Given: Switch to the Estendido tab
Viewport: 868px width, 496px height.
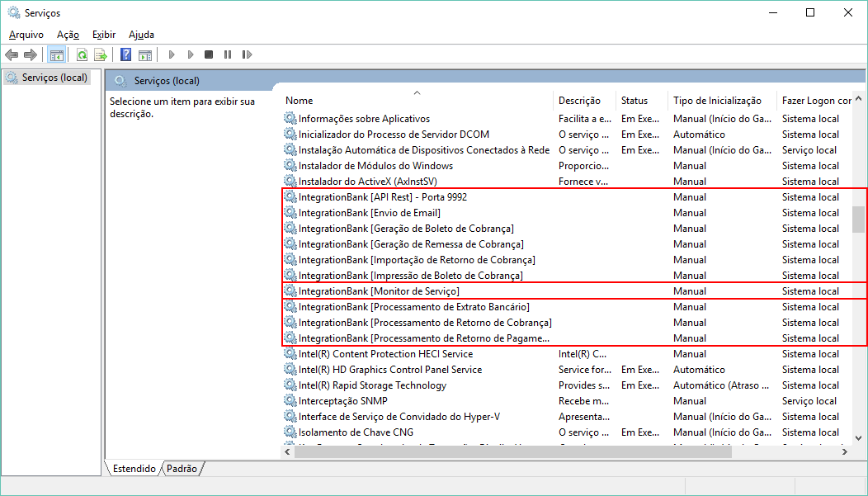Looking at the screenshot, I should coord(134,468).
